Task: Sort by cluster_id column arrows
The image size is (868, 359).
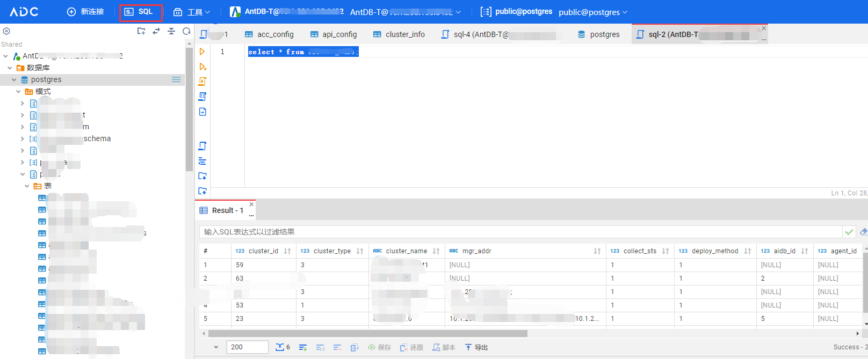Action: tap(287, 251)
